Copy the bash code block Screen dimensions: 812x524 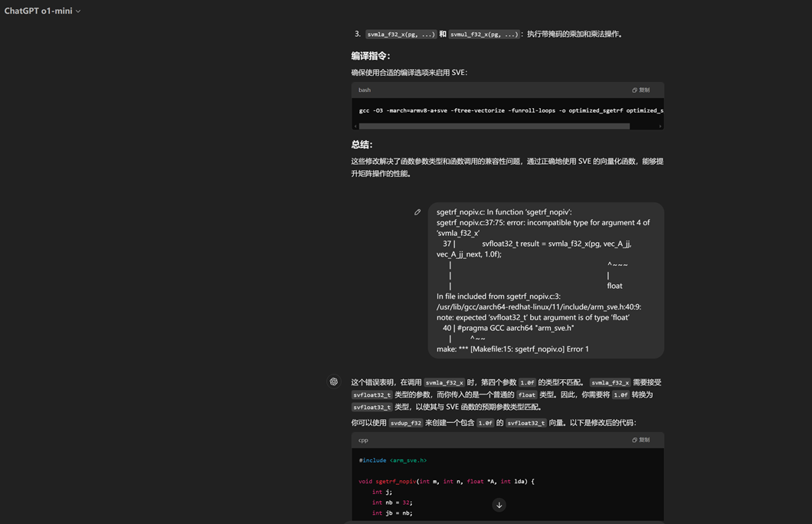pos(641,90)
